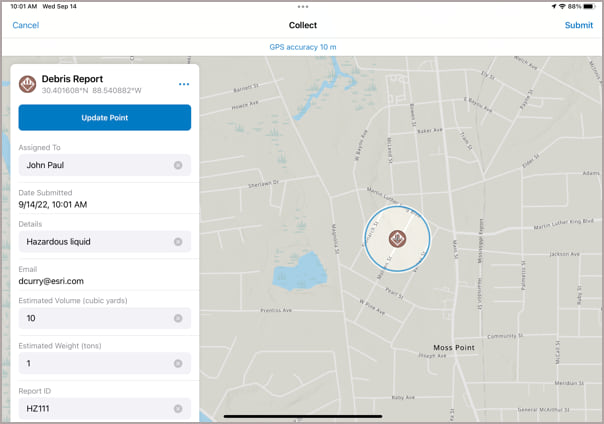Viewport: 604px width, 424px height.
Task: Edit the Report ID field HZ111
Action: coord(105,409)
